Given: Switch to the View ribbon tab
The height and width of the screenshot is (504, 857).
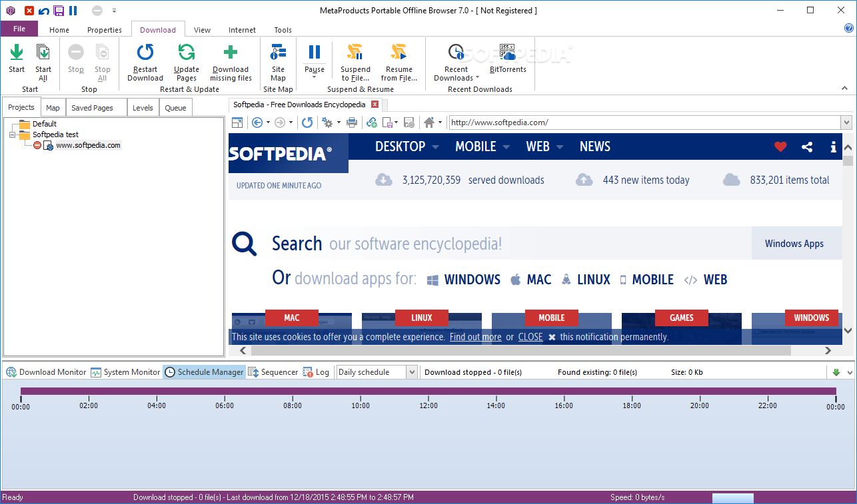Looking at the screenshot, I should (x=202, y=30).
